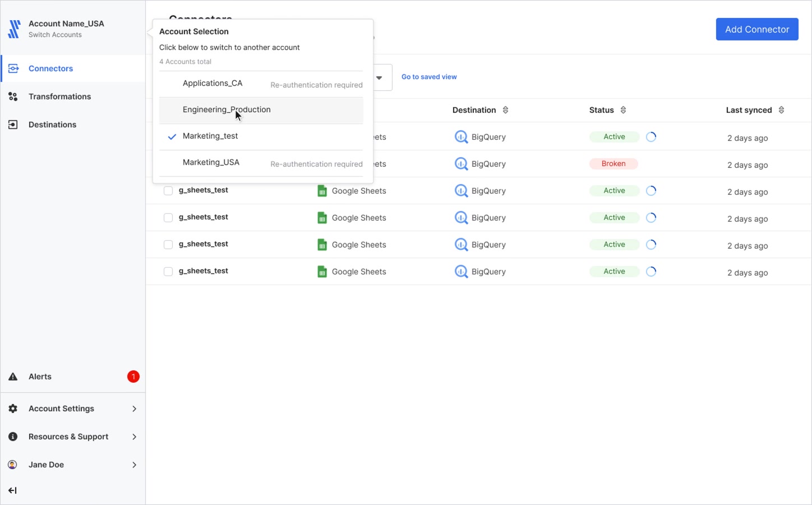Collapse the sidebar with the arrow icon

[x=12, y=490]
